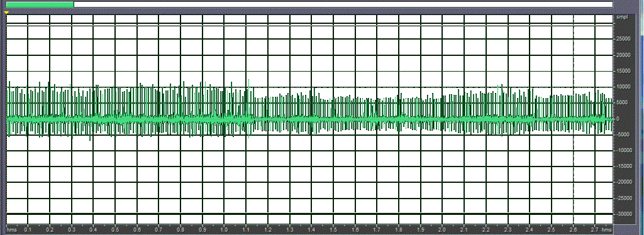Click the 2.7 mark on the time ruler
Image resolution: width=644 pixels, height=235 pixels.
(595, 230)
